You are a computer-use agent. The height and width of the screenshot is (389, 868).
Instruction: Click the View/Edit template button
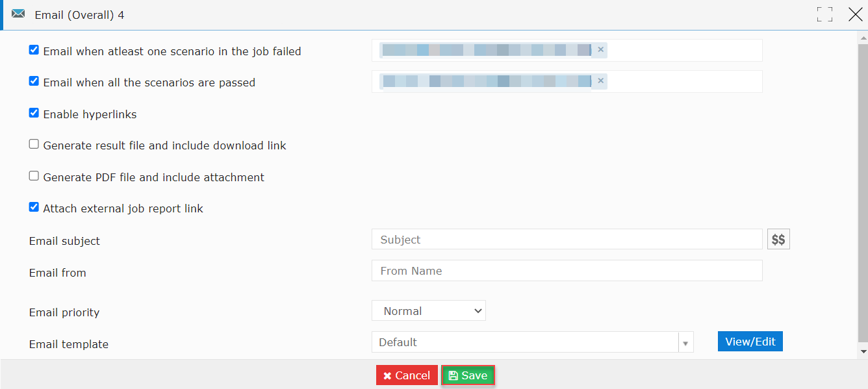[750, 342]
